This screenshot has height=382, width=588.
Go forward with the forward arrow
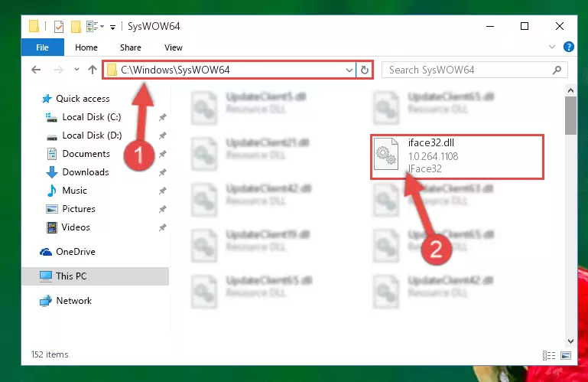[x=59, y=70]
